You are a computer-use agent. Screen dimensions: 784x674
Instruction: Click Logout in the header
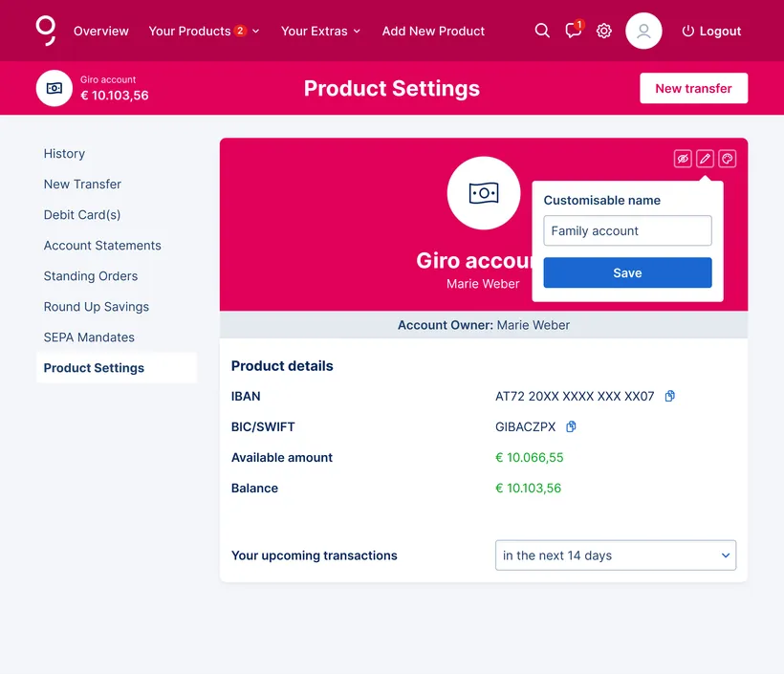click(x=711, y=31)
